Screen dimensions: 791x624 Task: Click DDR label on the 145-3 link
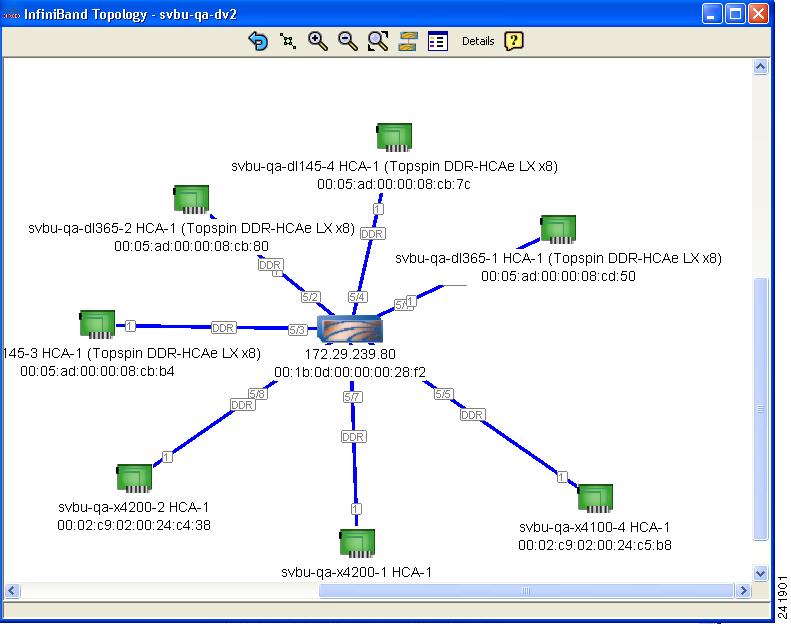pyautogui.click(x=223, y=327)
